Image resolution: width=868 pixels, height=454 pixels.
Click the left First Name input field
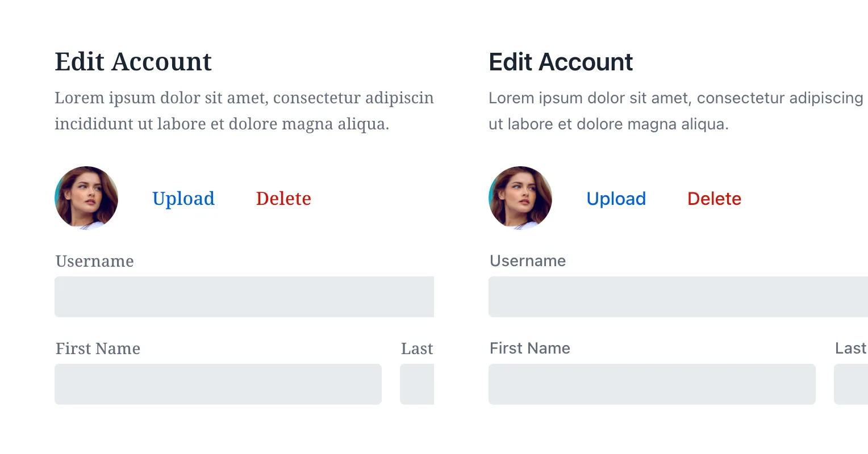click(218, 384)
